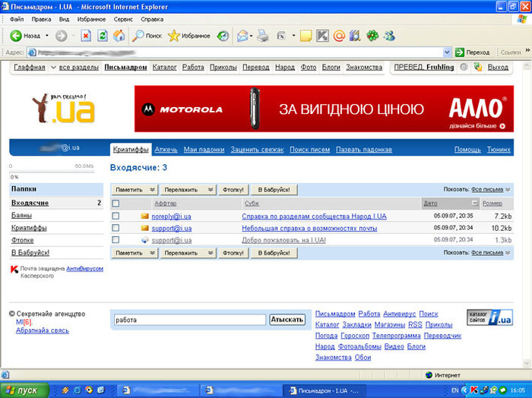This screenshot has width=532, height=398.
Task: Click the yellow note toolbar icon
Action: point(306,36)
